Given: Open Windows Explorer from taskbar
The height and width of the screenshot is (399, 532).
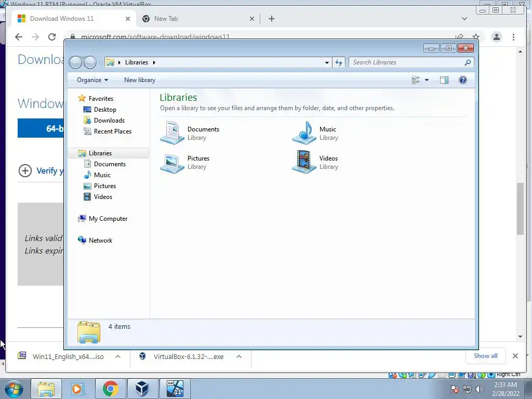Looking at the screenshot, I should [46, 389].
